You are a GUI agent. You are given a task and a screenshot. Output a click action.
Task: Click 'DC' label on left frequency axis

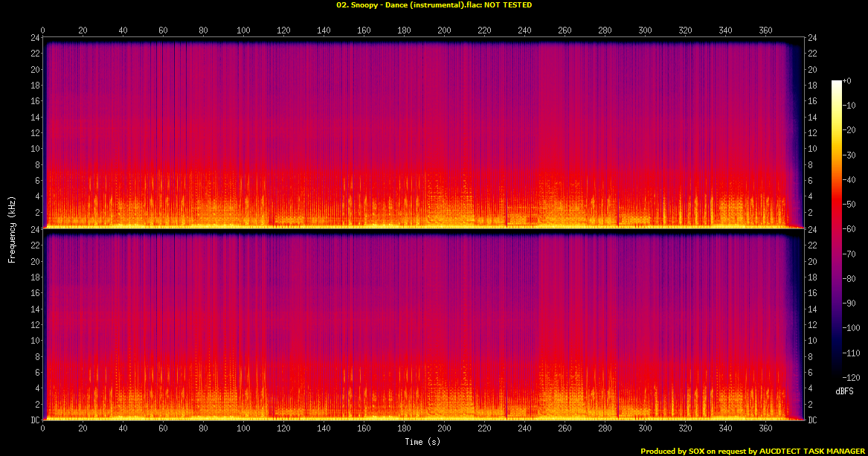tap(34, 420)
